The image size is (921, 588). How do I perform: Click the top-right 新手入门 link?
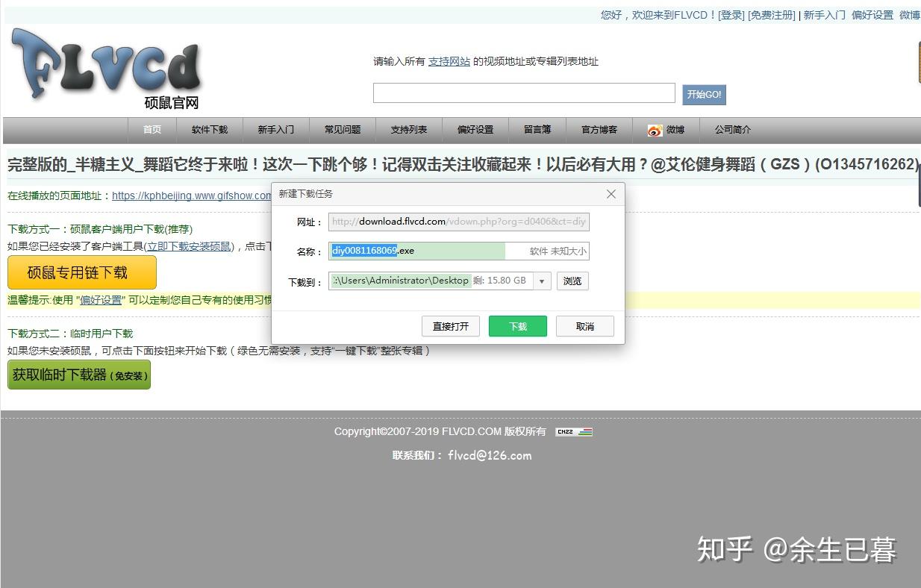tap(825, 15)
